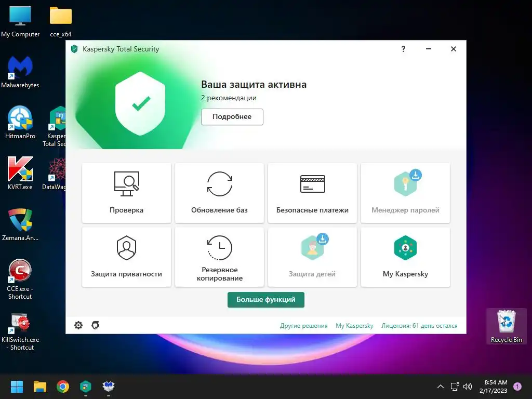Select Zemana AntiMalware desktop icon
This screenshot has width=532, height=399.
tap(20, 224)
